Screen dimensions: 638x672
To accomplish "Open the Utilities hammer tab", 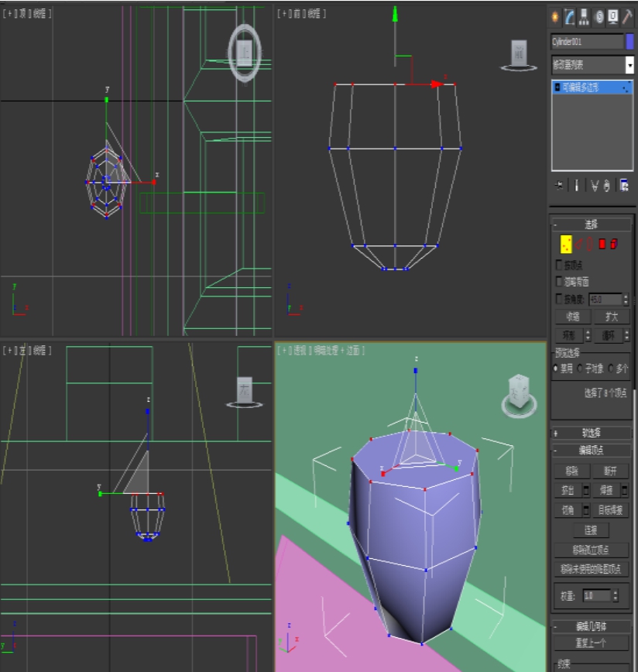I will (x=627, y=17).
